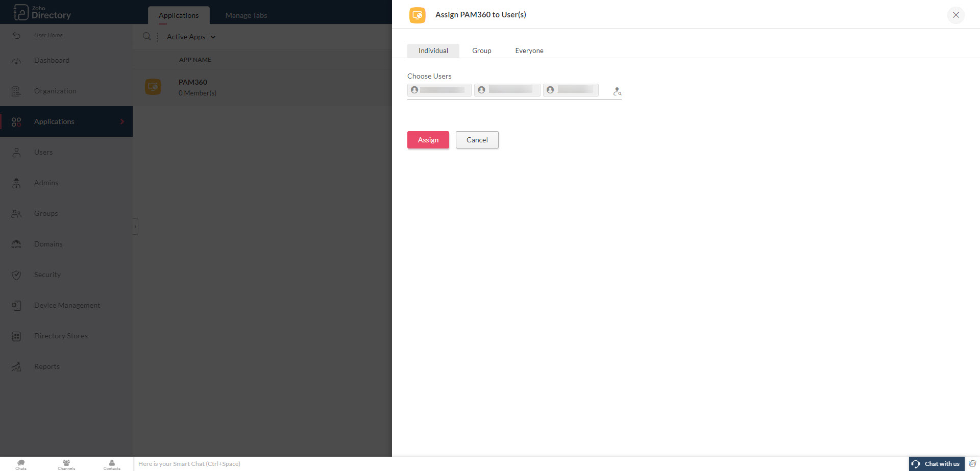Click the Security shield icon
Screen dimensions: 980x471
point(16,275)
